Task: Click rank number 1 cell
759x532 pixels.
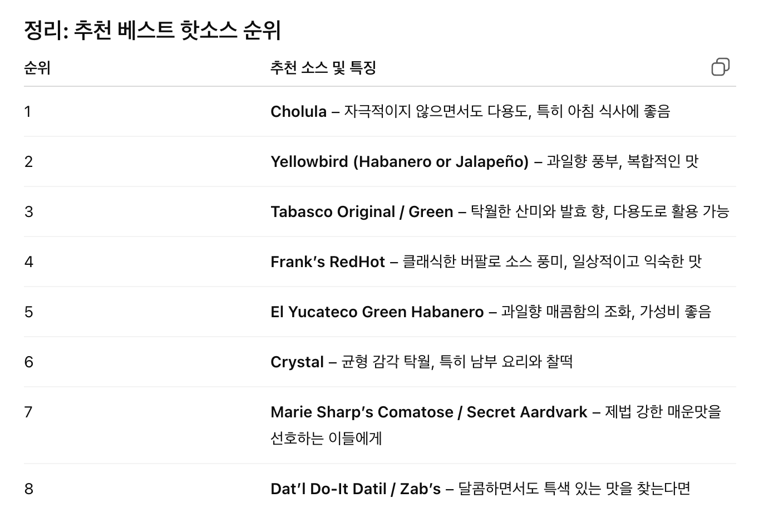Action: point(28,111)
